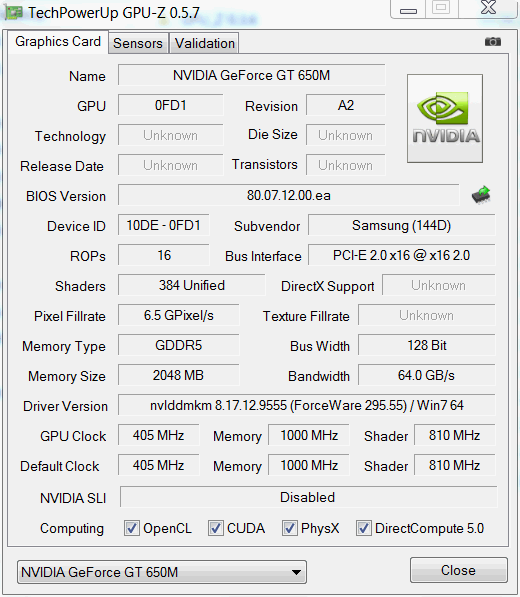Toggle the OpenCL checkbox
The image size is (520, 597).
point(132,528)
